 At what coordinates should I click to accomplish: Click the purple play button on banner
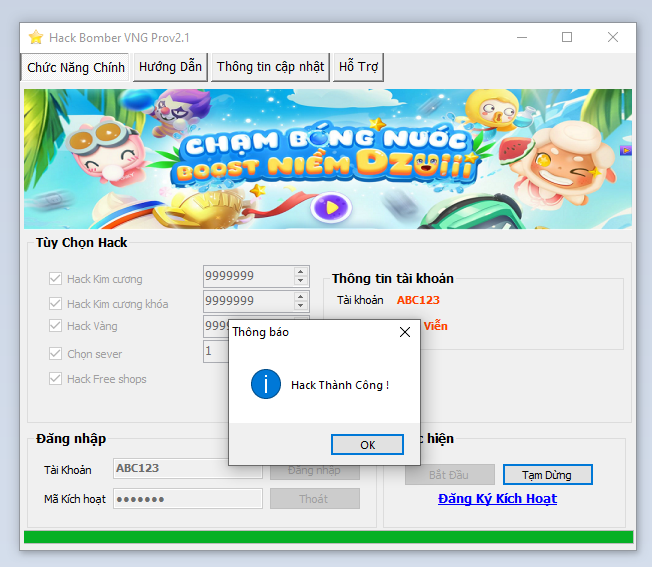[x=331, y=207]
